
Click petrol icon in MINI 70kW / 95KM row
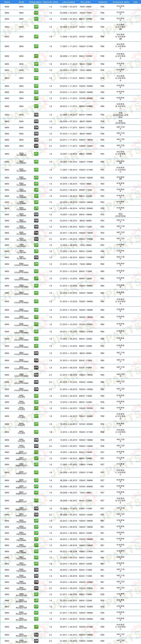[x=36, y=7]
